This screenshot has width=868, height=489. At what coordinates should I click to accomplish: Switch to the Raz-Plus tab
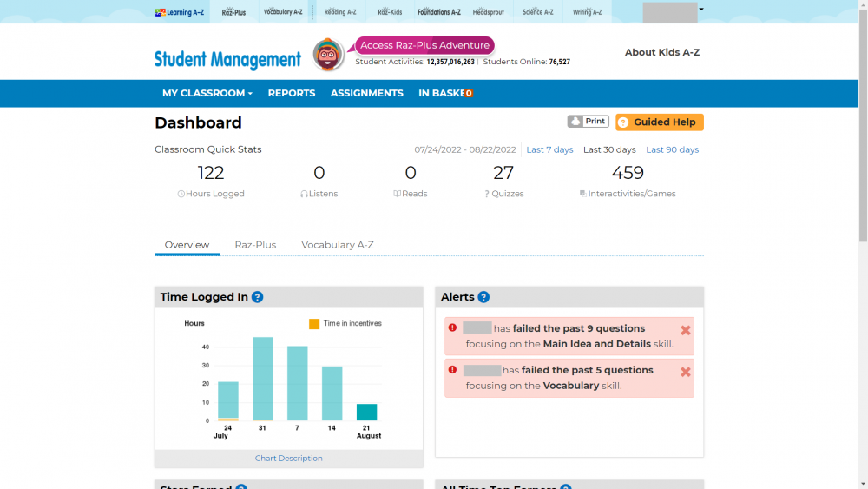click(x=255, y=245)
